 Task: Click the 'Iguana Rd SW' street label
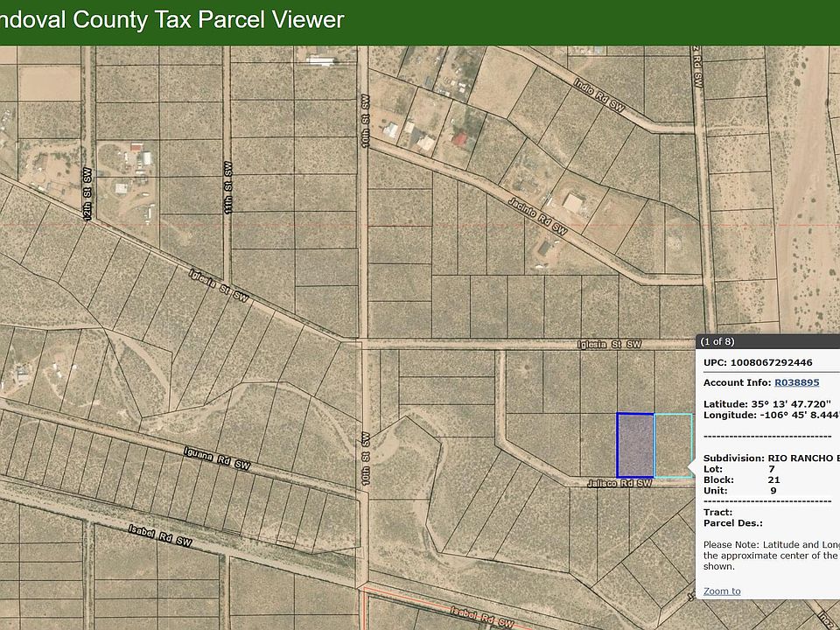217,458
